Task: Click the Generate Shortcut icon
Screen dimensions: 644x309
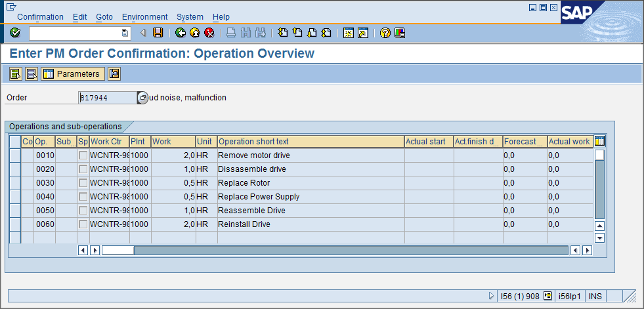Action: coord(363,33)
